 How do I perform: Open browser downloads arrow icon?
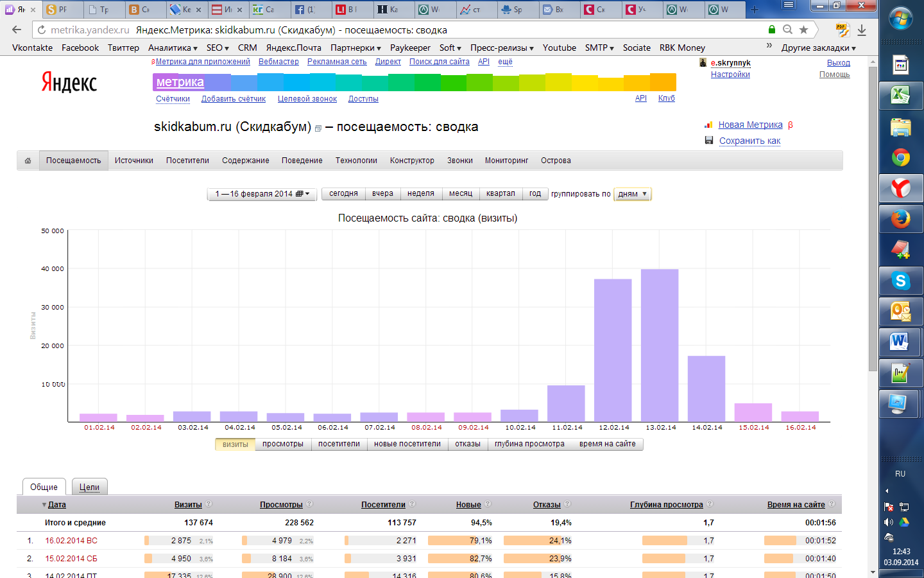pos(862,30)
